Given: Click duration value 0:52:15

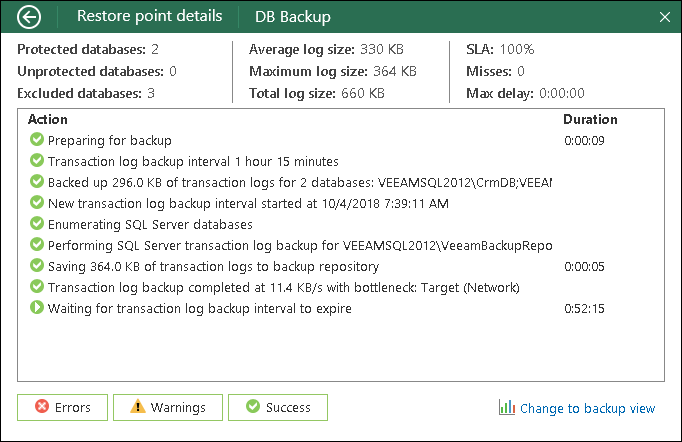Looking at the screenshot, I should coord(584,308).
